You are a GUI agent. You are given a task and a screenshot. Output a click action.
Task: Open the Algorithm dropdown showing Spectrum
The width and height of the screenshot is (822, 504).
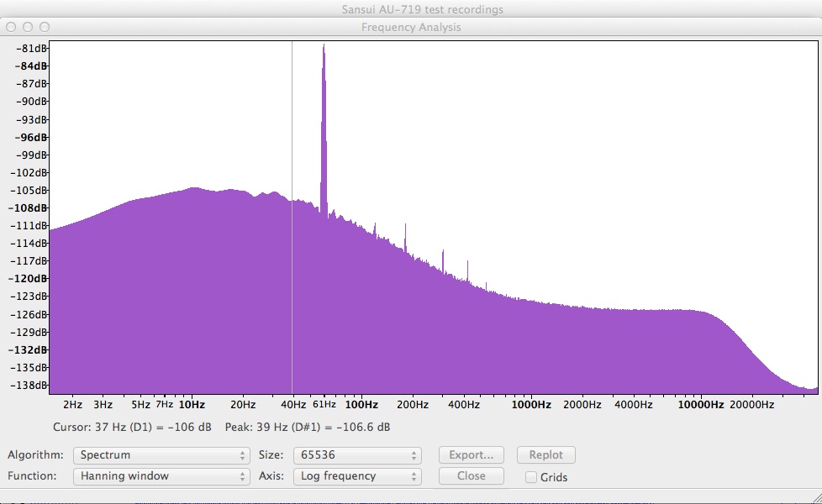(x=161, y=454)
